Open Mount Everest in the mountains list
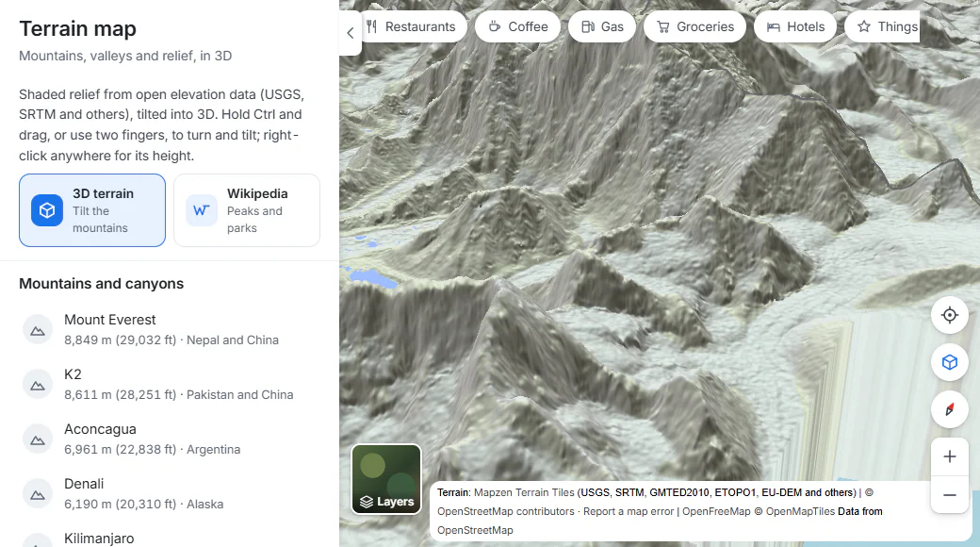 pos(170,329)
